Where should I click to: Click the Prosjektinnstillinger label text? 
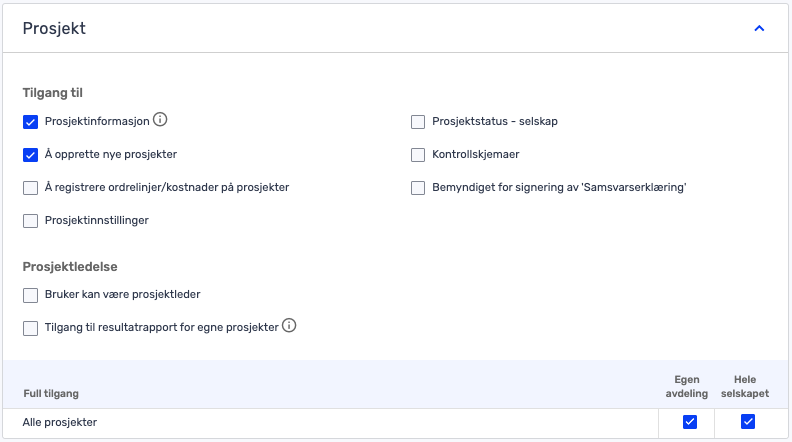[97, 220]
